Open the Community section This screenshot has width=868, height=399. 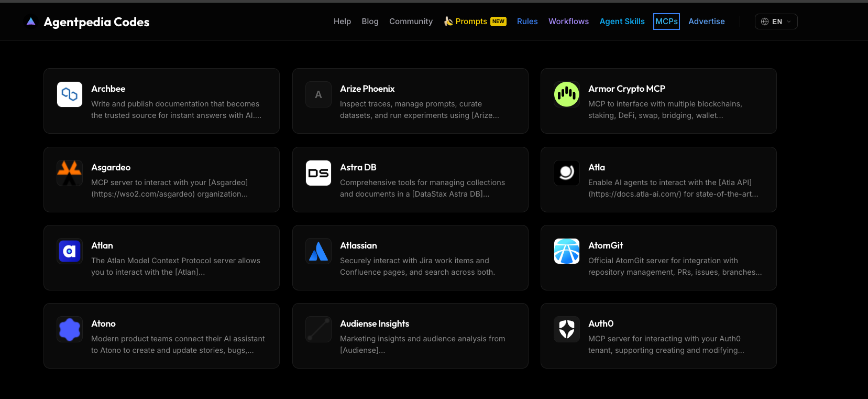click(411, 21)
